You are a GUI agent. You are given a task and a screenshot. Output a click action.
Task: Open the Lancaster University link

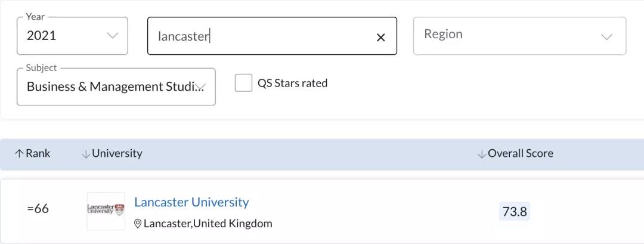191,202
